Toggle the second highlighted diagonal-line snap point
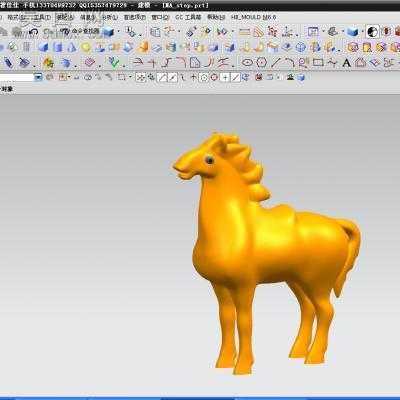Image resolution: width=400 pixels, height=400 pixels. 173,77
